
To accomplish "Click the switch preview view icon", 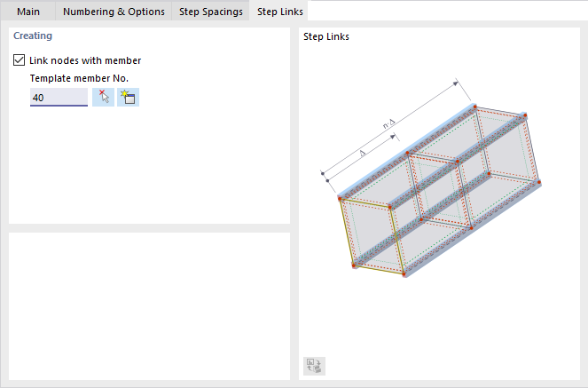I will [x=315, y=365].
